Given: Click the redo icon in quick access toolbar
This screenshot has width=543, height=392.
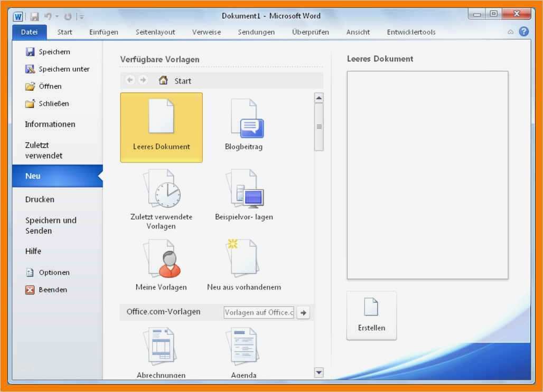Looking at the screenshot, I should coord(68,16).
